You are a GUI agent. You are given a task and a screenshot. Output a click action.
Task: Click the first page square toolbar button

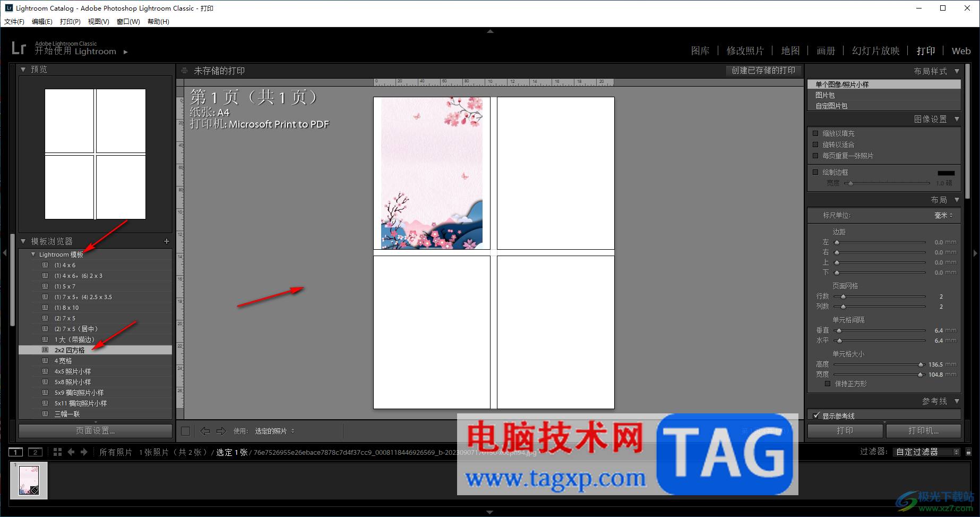click(x=185, y=431)
